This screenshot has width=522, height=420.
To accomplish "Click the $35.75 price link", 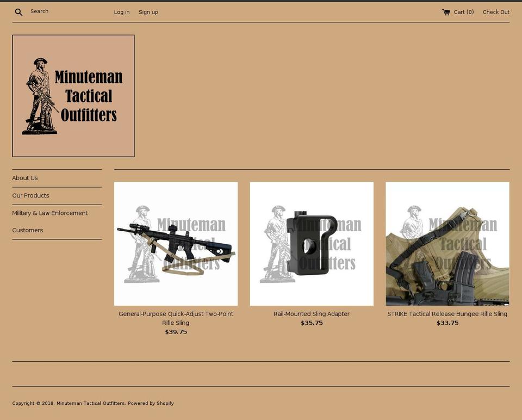I will click(x=312, y=323).
